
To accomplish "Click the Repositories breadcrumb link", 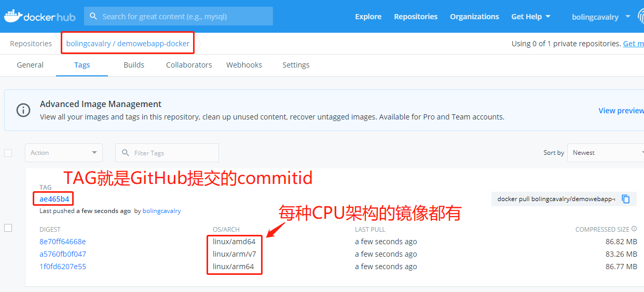I will click(x=31, y=44).
